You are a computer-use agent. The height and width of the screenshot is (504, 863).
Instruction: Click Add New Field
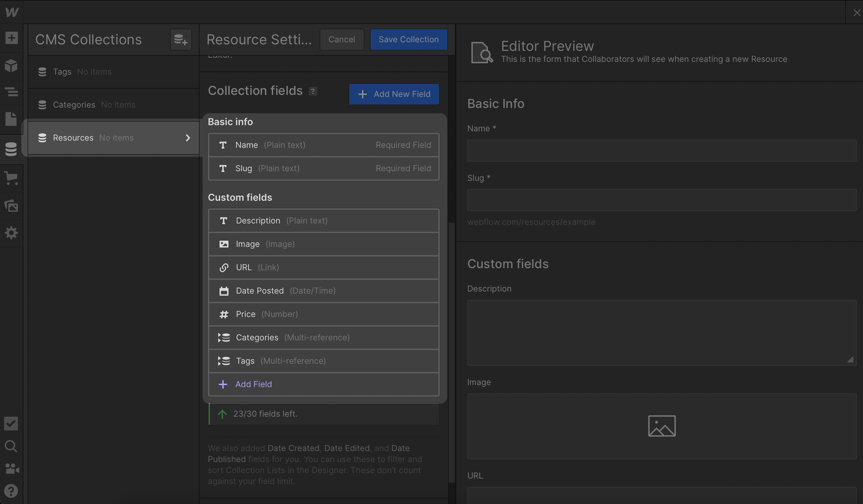click(394, 94)
